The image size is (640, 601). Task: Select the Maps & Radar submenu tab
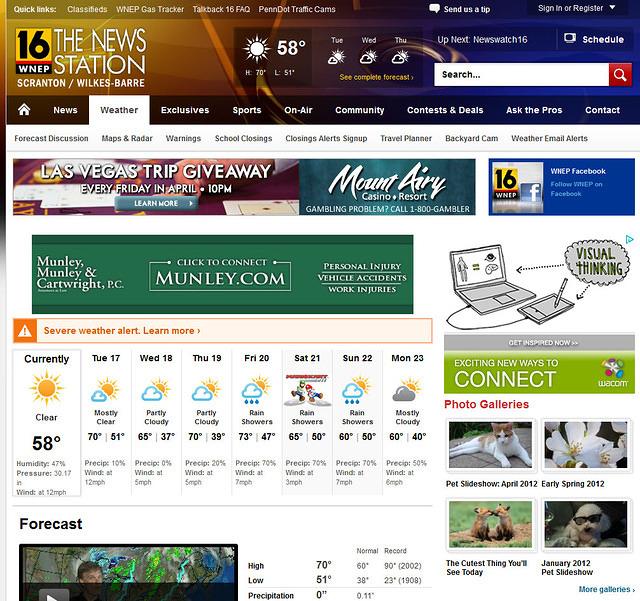127,138
